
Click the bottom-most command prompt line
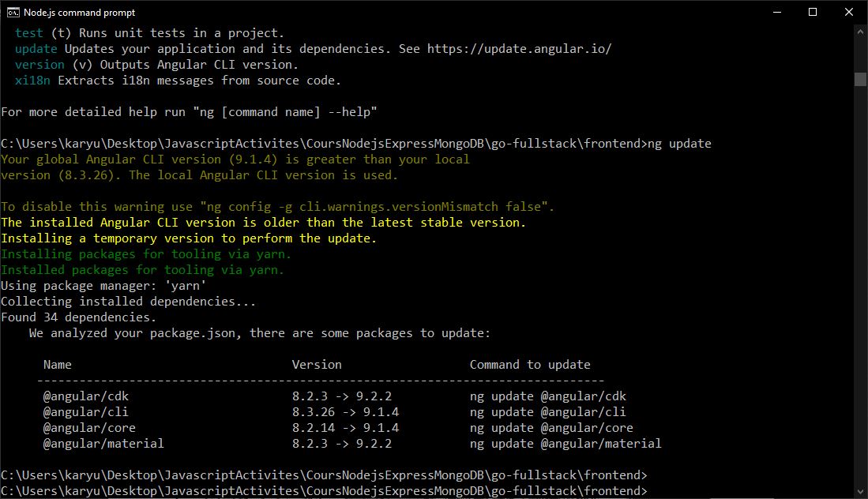point(324,491)
